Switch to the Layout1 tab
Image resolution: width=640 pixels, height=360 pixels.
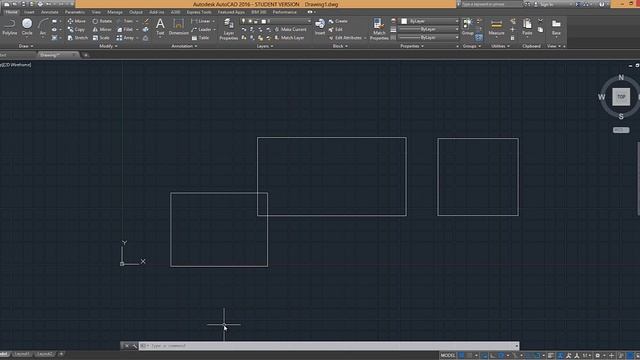point(22,354)
